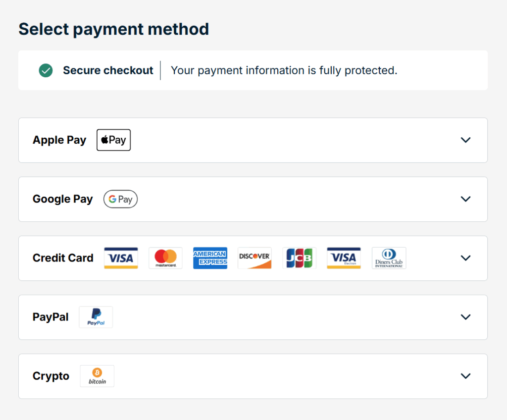The width and height of the screenshot is (507, 420).
Task: Expand the Apple Pay chevron
Action: [x=465, y=140]
